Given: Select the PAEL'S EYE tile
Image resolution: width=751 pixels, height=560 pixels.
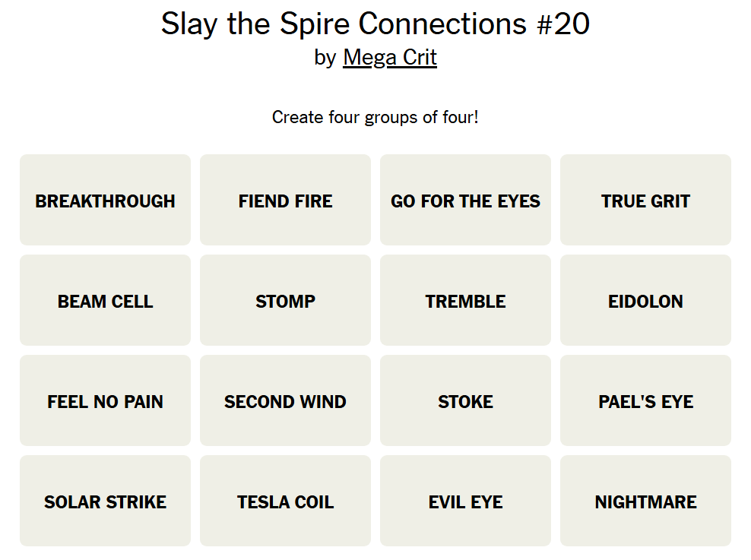Looking at the screenshot, I should tap(645, 401).
